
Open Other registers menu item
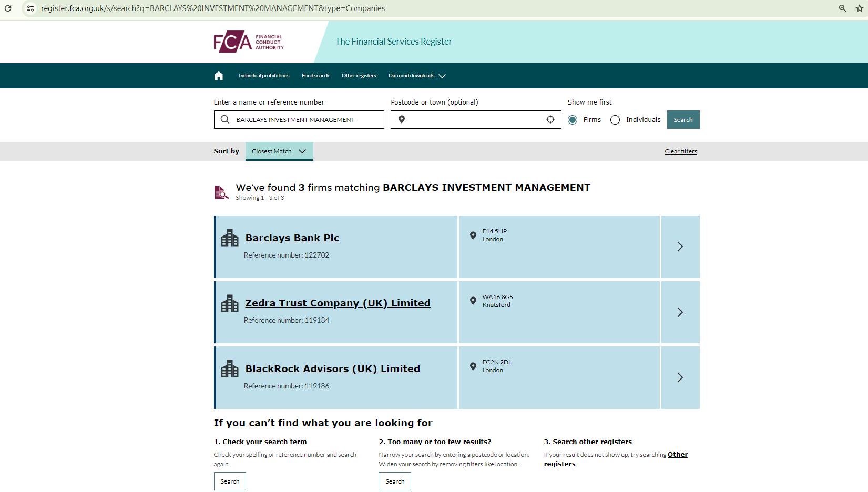(359, 76)
